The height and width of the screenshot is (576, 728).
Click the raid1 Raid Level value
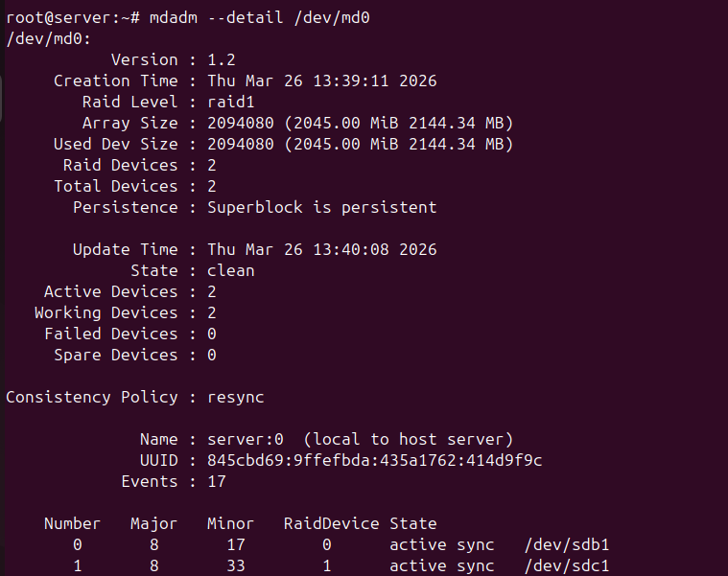point(231,103)
